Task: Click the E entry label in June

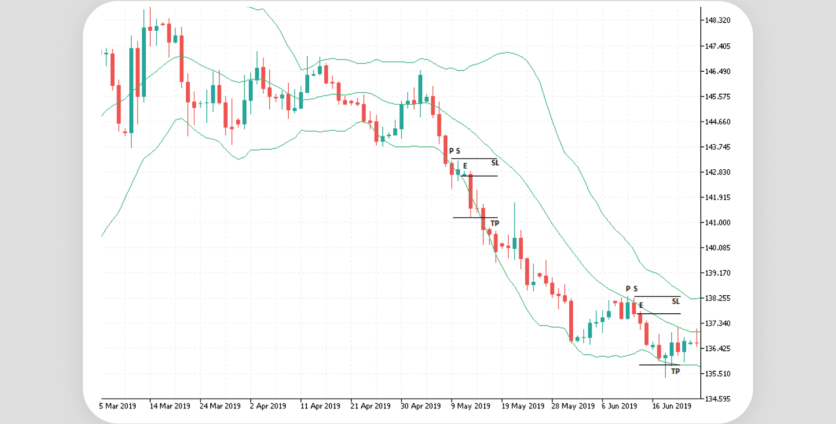Action: [641, 303]
